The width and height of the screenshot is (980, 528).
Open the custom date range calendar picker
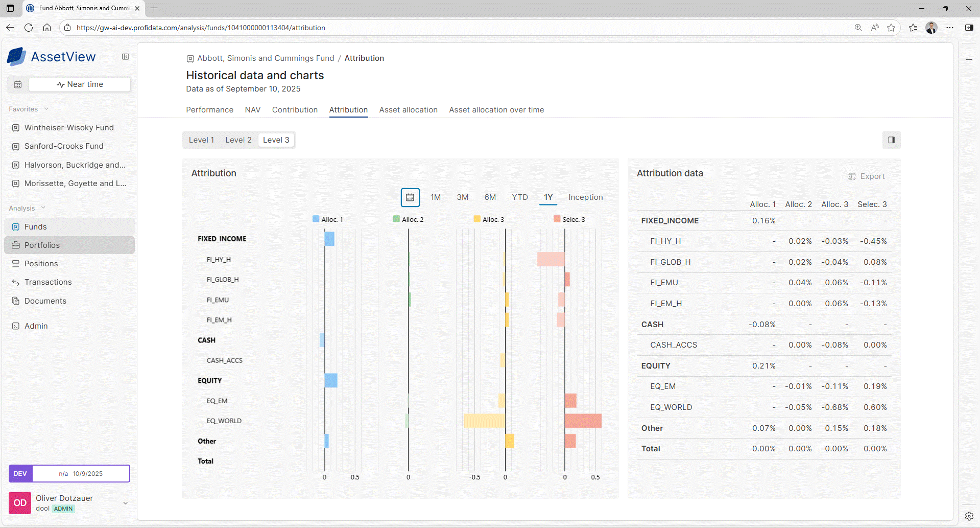410,197
